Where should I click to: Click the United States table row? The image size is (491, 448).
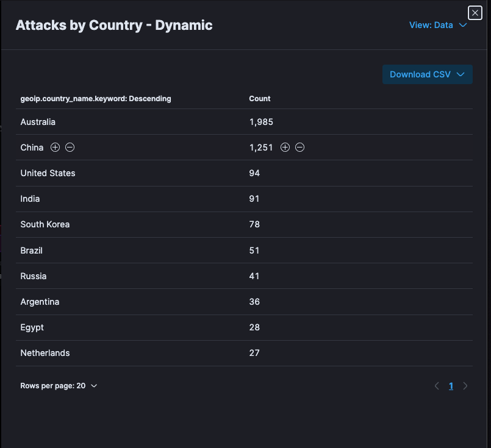pyautogui.click(x=48, y=172)
